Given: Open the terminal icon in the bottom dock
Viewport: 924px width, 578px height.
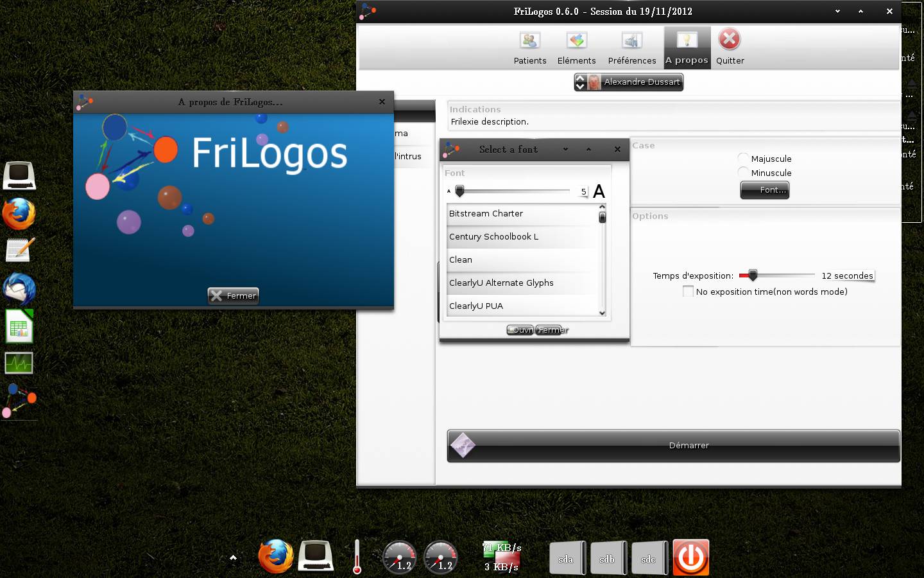Looking at the screenshot, I should [x=316, y=556].
